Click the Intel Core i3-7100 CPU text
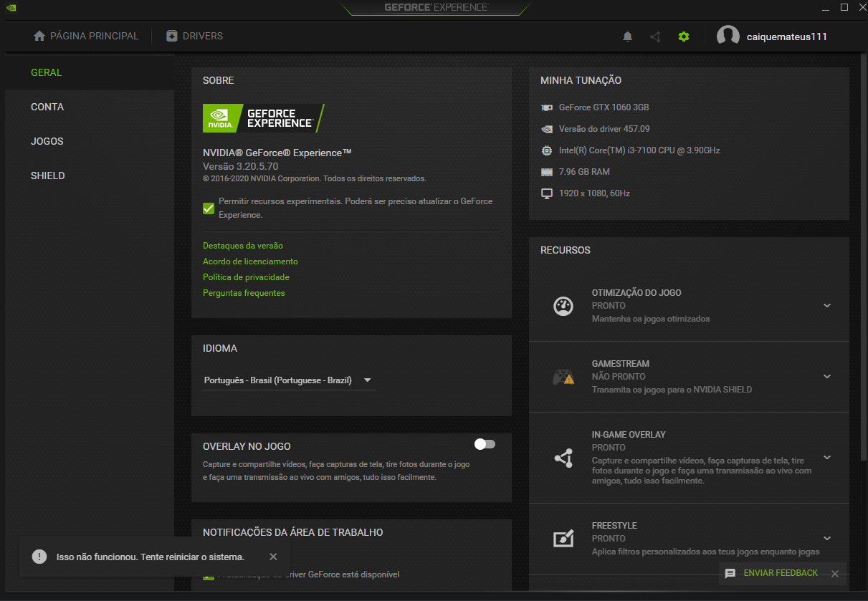Viewport: 868px width, 601px height. (x=639, y=150)
